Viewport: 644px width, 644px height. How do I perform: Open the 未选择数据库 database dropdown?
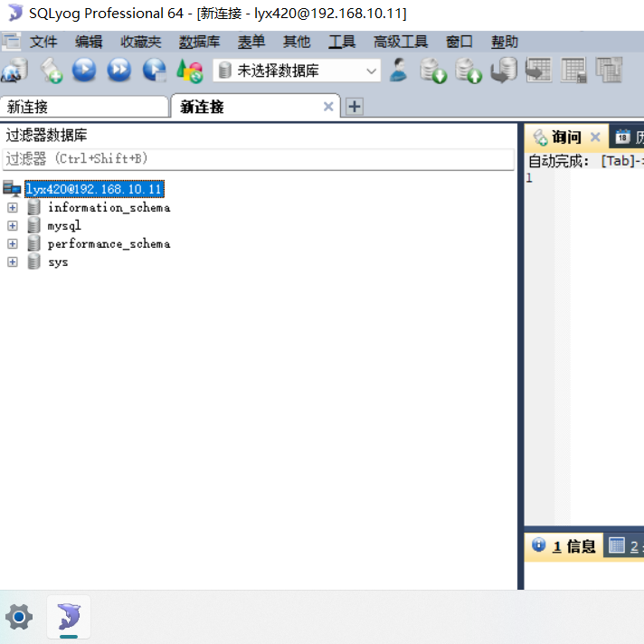point(297,71)
